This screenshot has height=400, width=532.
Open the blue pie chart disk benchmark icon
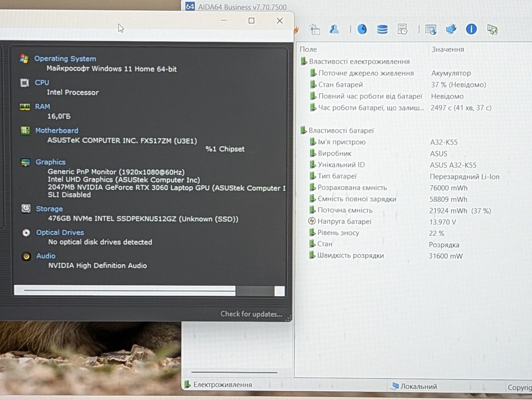(362, 29)
